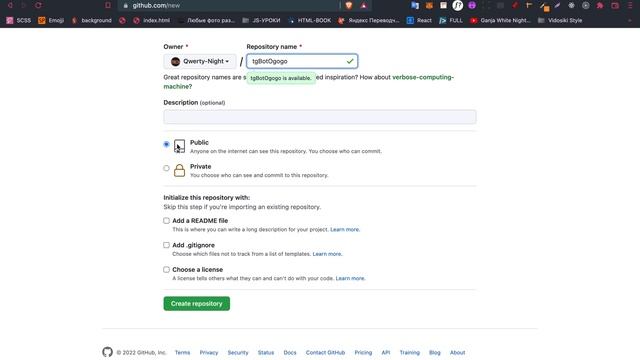Focus the Description input field
The image size is (640, 360).
pyautogui.click(x=320, y=117)
